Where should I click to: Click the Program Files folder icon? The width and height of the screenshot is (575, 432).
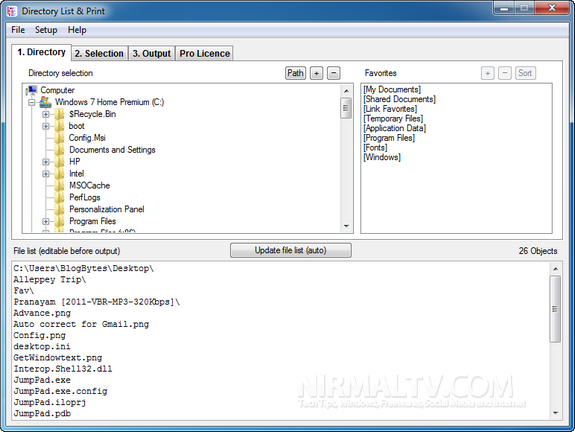click(x=59, y=221)
